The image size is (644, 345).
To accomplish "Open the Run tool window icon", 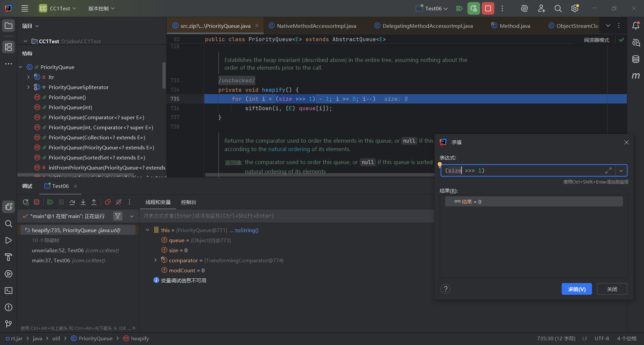I will (9, 240).
